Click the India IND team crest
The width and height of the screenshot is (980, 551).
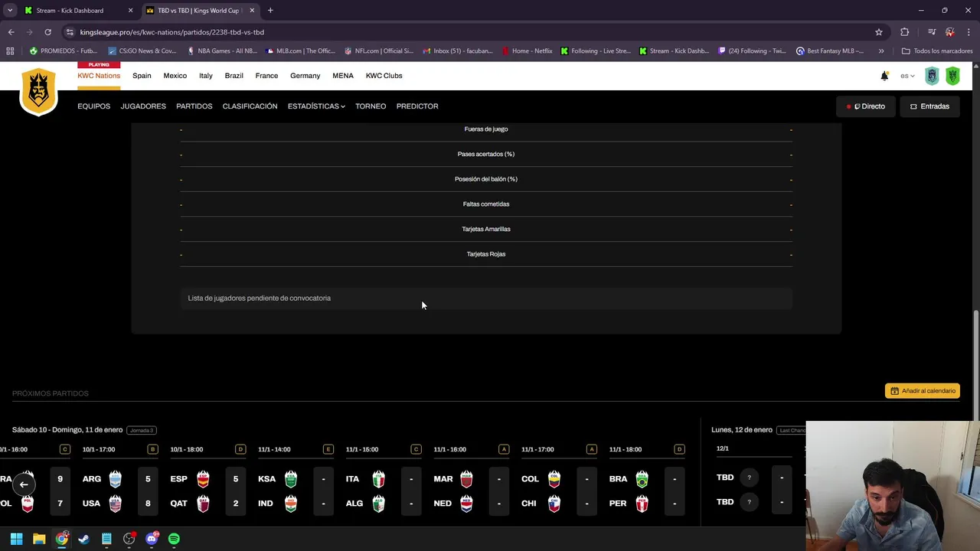pyautogui.click(x=291, y=504)
